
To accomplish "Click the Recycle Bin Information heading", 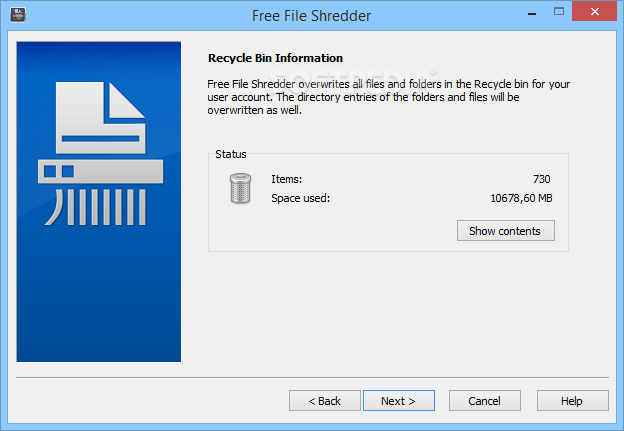I will point(275,58).
